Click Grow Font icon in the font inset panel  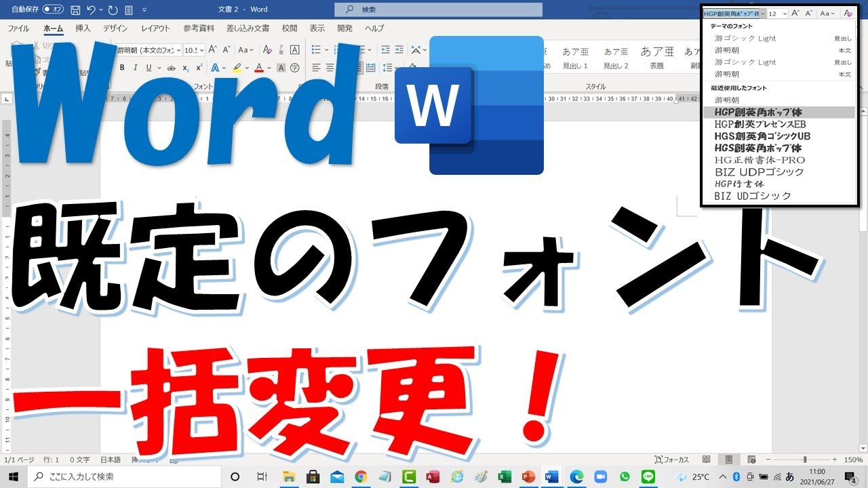(796, 14)
